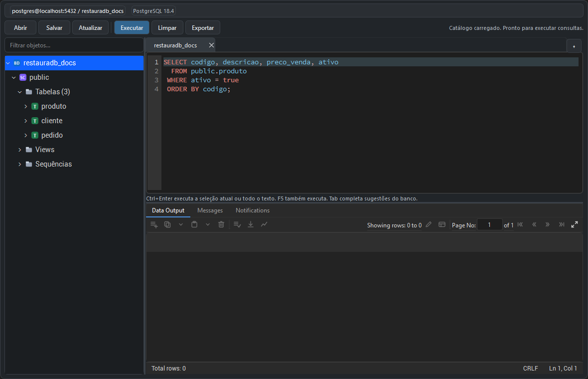Click SELECT line in SQL editor
The height and width of the screenshot is (379, 588).
point(251,62)
